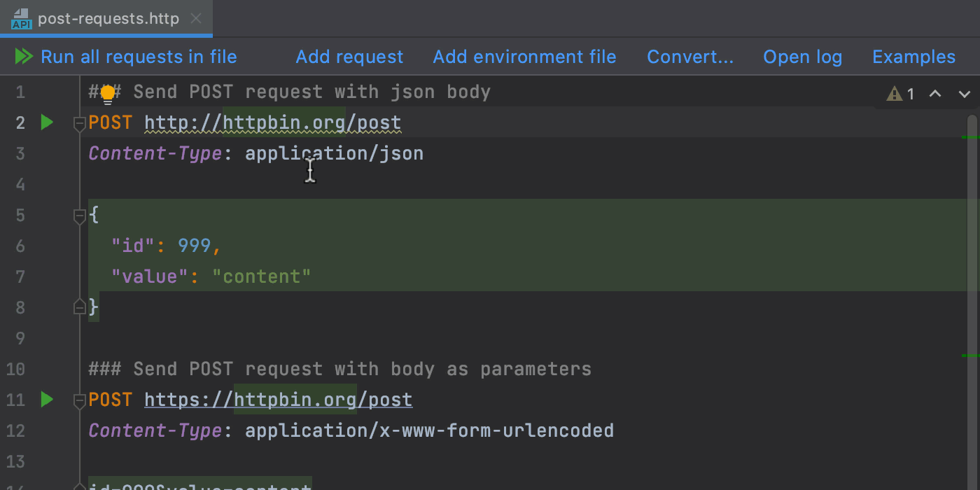980x490 pixels.
Task: Collapse the fold at line 2 POST
Action: pyautogui.click(x=79, y=124)
